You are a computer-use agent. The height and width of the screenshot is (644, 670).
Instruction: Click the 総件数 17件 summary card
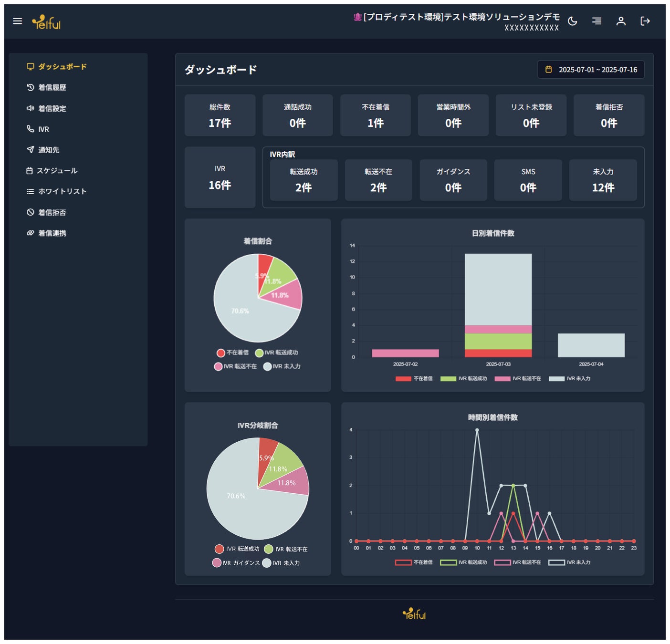click(x=220, y=115)
